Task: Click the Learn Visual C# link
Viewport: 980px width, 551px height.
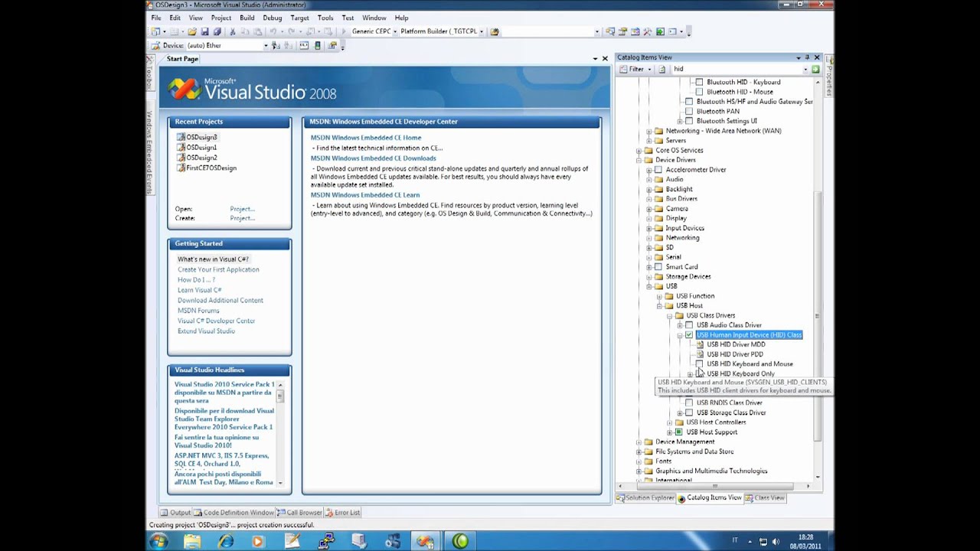Action: [x=199, y=290]
